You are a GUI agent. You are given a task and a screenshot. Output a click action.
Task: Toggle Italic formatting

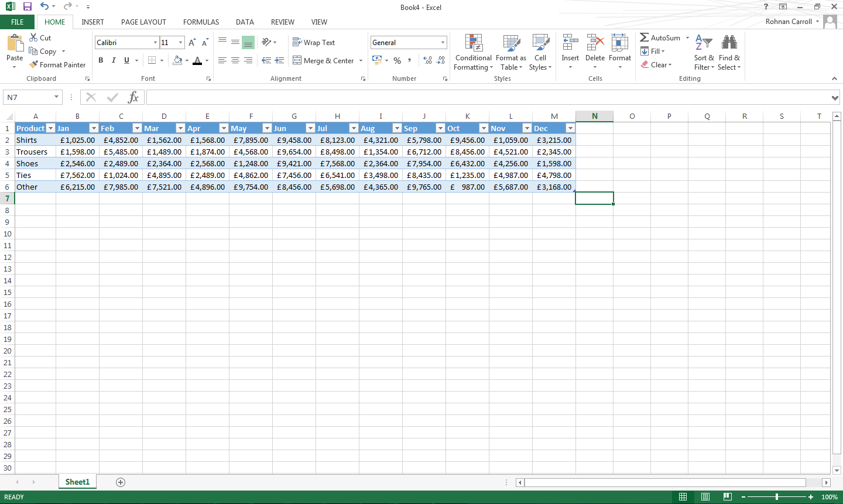[114, 60]
